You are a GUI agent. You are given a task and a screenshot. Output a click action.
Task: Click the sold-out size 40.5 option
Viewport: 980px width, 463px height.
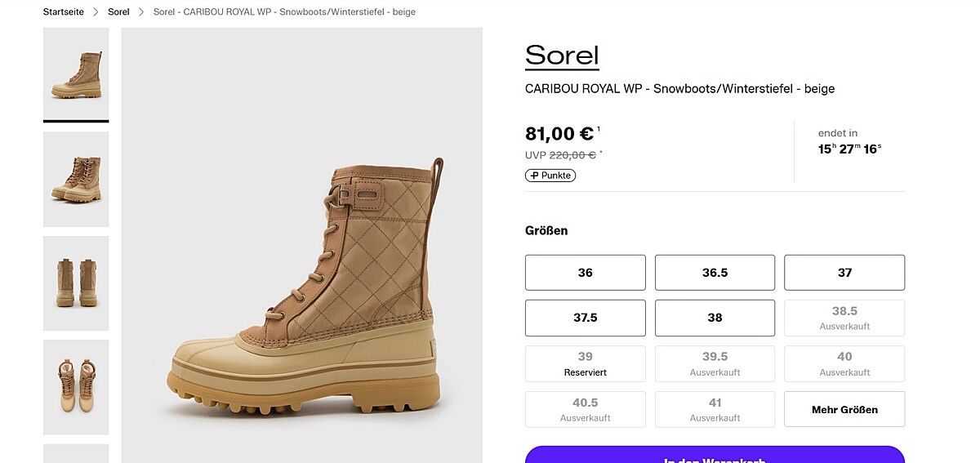pos(585,409)
